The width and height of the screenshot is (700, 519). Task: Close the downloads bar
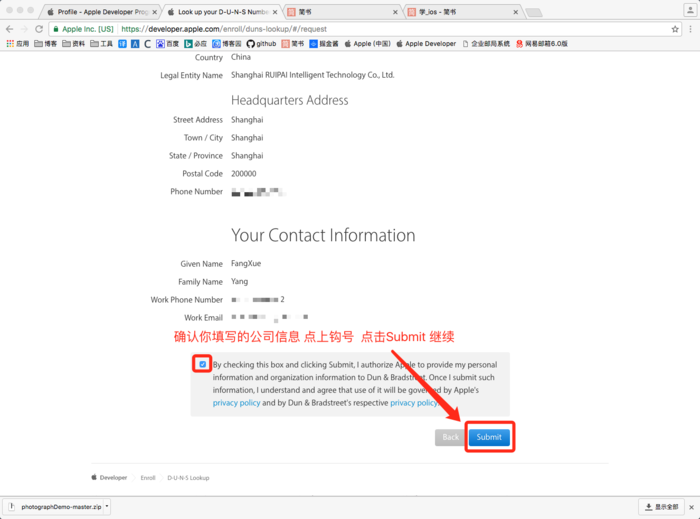point(691,507)
